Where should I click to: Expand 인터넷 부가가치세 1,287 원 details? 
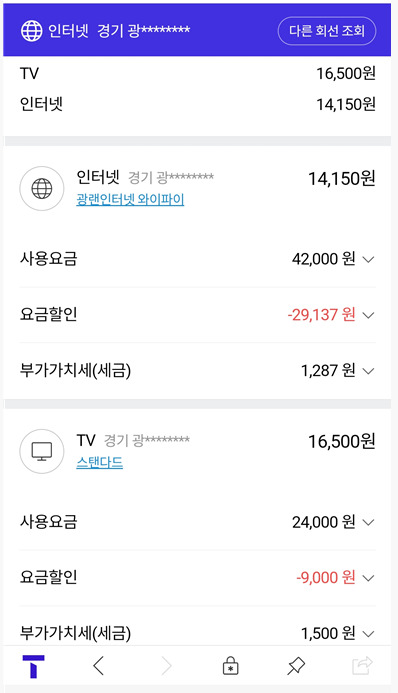tap(198, 370)
